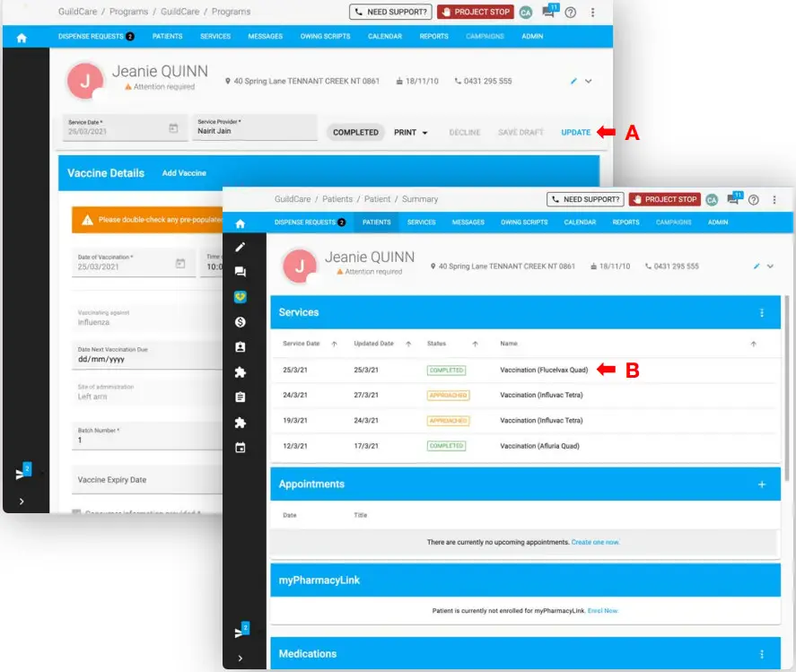Open the calendar picker for Service Date
Viewport: 796px width, 672px height.
(x=173, y=128)
